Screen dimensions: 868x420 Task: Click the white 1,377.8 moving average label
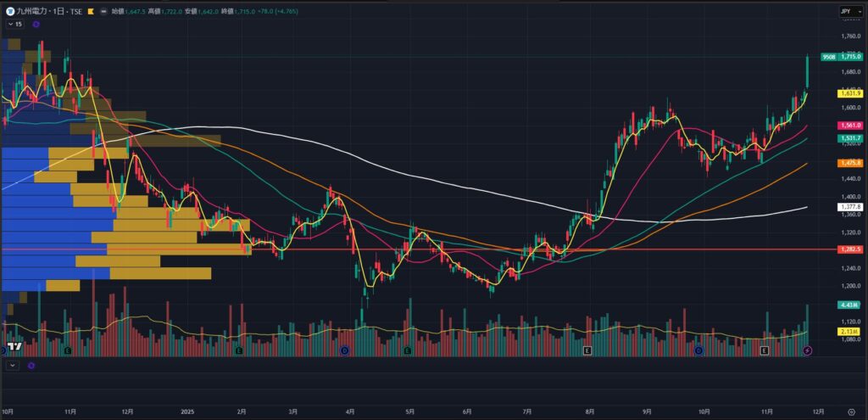point(850,206)
